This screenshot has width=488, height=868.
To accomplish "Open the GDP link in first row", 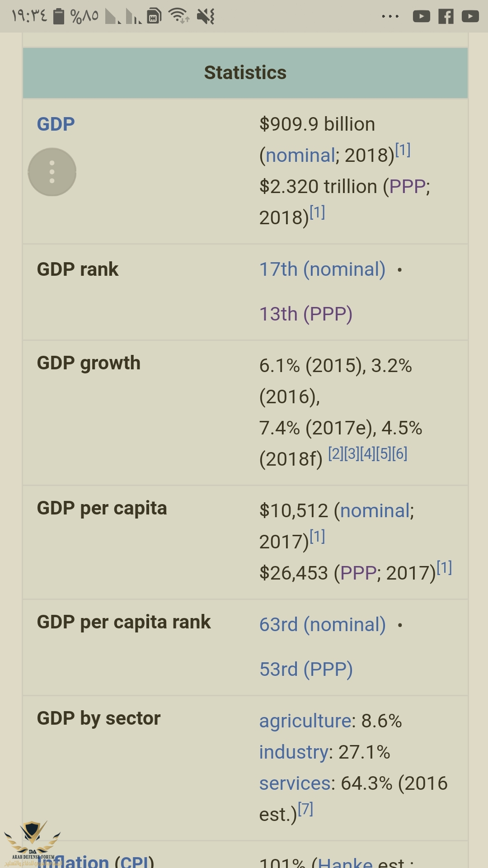I will (x=56, y=124).
